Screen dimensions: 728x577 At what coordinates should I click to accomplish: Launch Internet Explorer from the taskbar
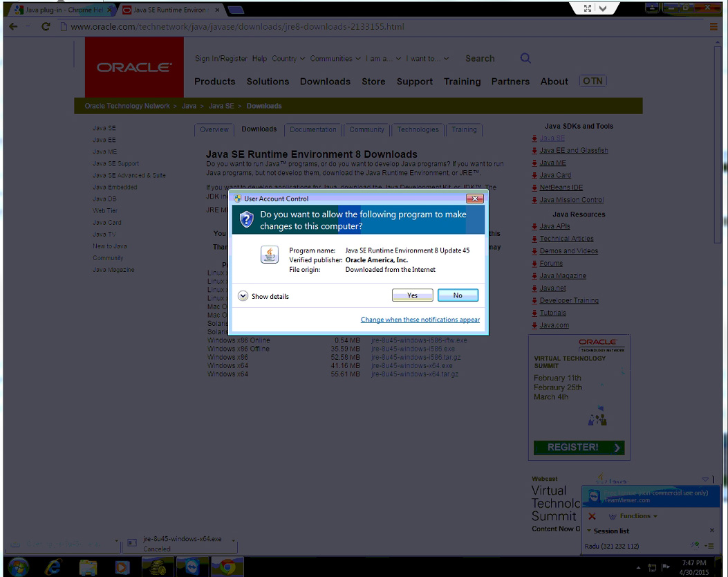coord(53,567)
